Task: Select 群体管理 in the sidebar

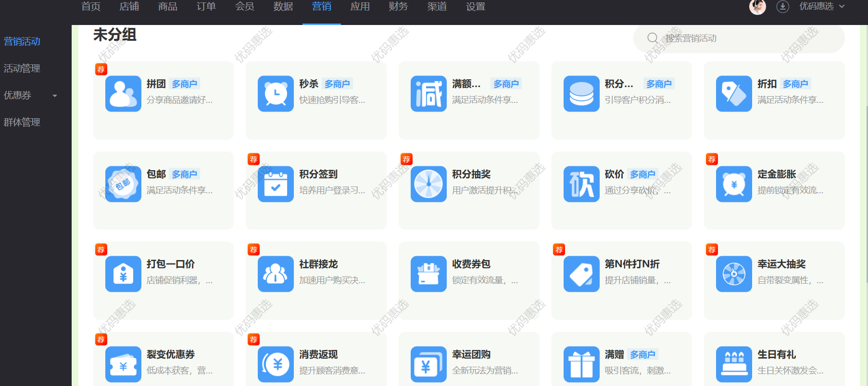Action: pyautogui.click(x=22, y=122)
